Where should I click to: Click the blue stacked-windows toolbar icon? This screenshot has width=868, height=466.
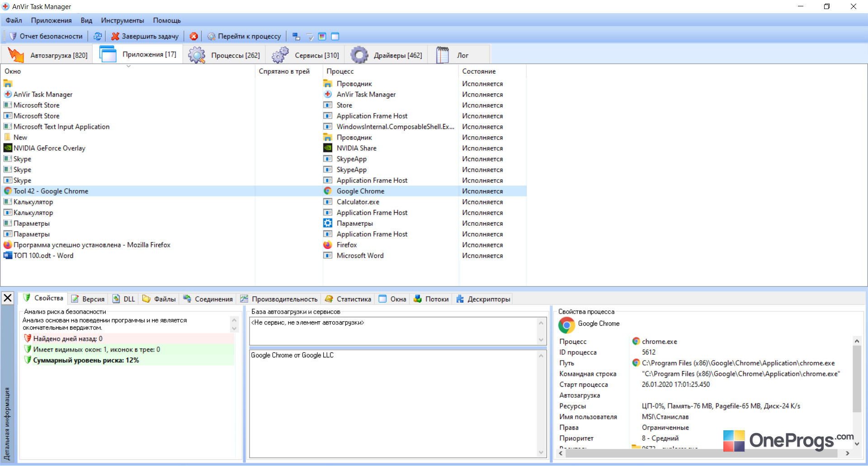point(296,36)
